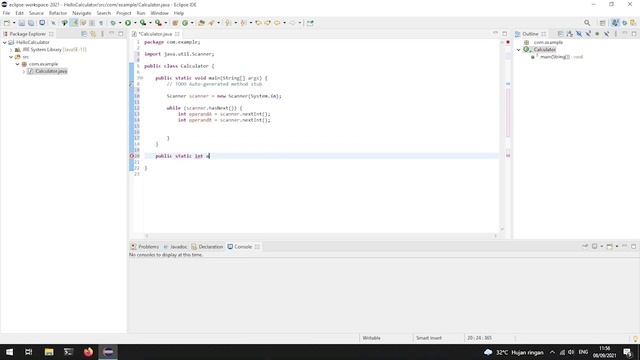The height and width of the screenshot is (360, 640).
Task: Click the error marker on line 20
Action: 132,156
